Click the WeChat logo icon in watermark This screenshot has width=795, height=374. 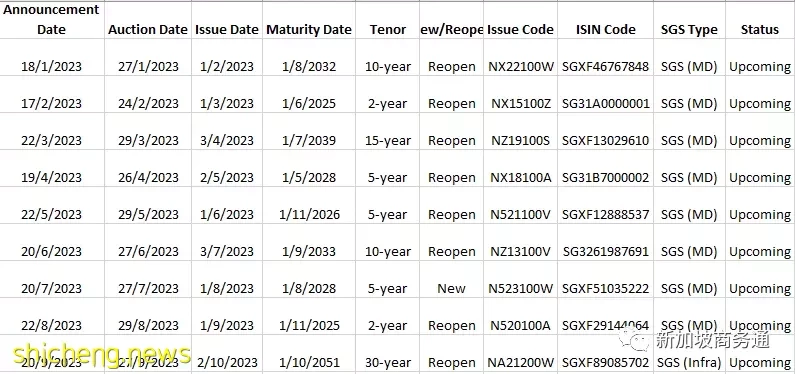[634, 340]
